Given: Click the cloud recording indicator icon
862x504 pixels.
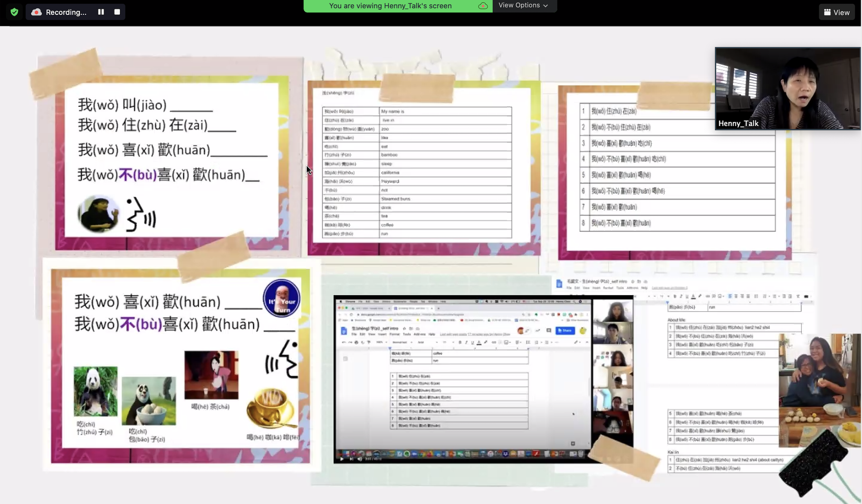Looking at the screenshot, I should click(x=37, y=12).
